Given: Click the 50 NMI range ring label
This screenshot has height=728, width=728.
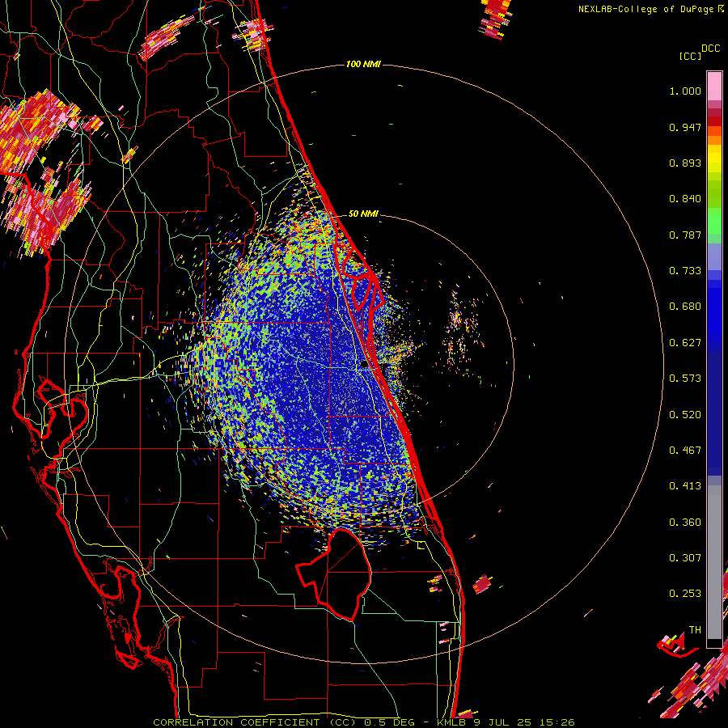Looking at the screenshot, I should 363,214.
